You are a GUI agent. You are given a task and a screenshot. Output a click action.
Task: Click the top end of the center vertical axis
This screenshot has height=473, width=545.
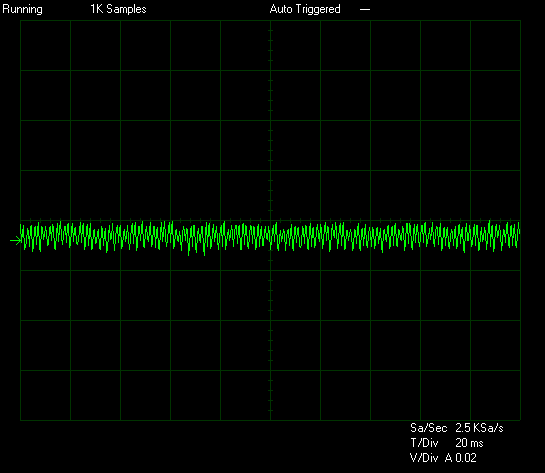point(270,21)
